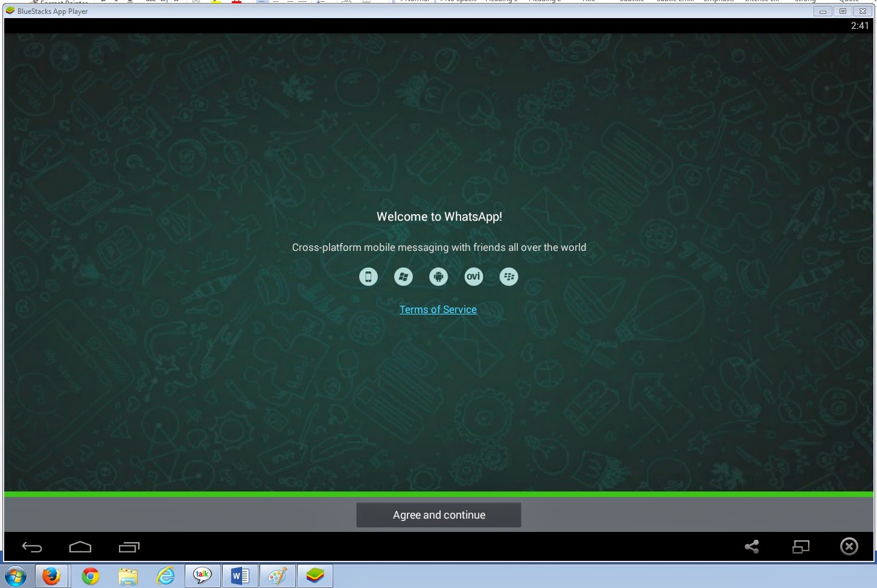Open the Windows Start menu
This screenshot has width=877, height=588.
coord(16,576)
